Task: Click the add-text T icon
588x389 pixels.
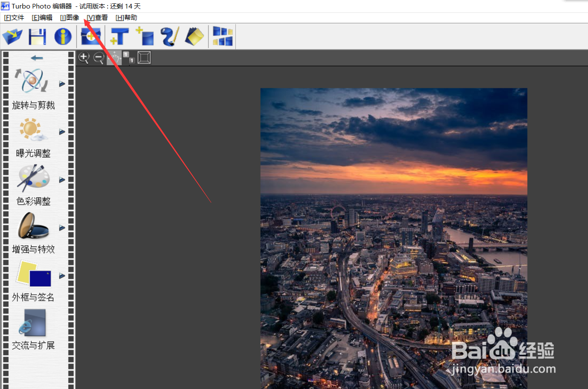Action: [119, 36]
